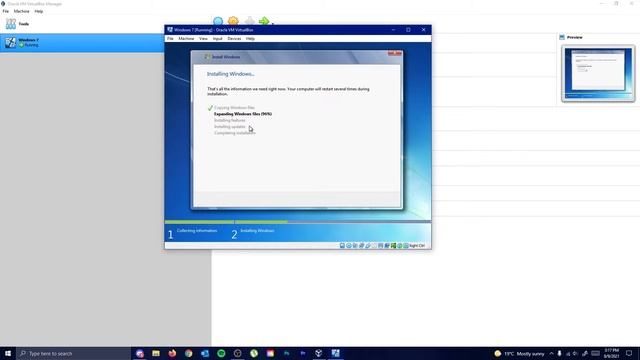
Task: Click mouse integration icon in VM status bar
Action: tap(400, 246)
